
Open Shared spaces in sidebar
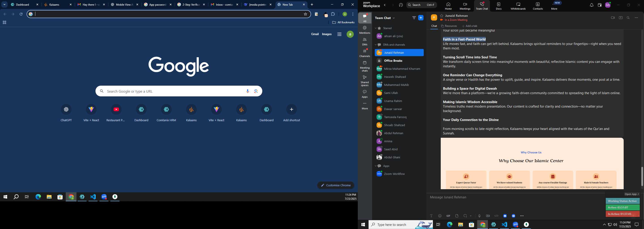[365, 81]
